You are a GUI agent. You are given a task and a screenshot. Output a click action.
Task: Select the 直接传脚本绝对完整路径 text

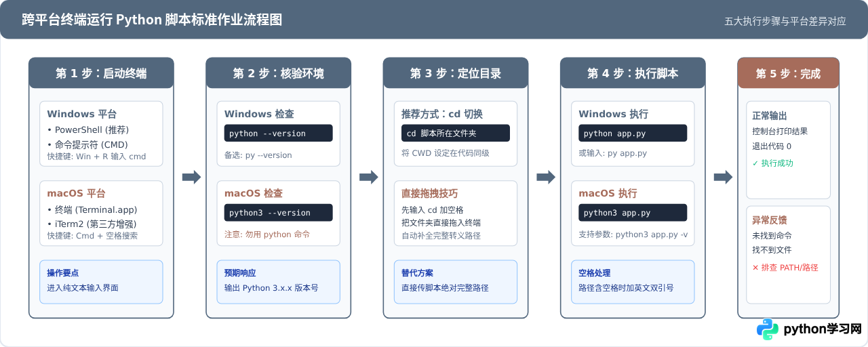(x=446, y=288)
